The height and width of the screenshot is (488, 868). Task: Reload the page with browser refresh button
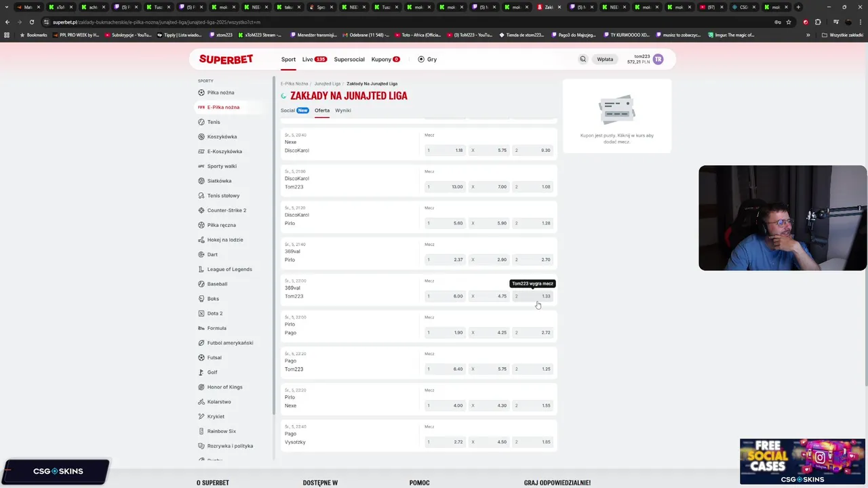click(31, 22)
